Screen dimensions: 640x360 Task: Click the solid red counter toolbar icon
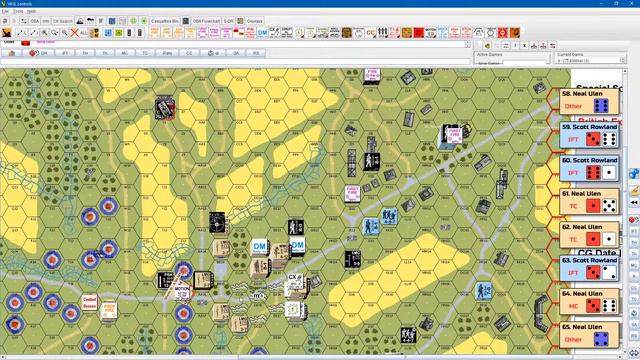419,33
